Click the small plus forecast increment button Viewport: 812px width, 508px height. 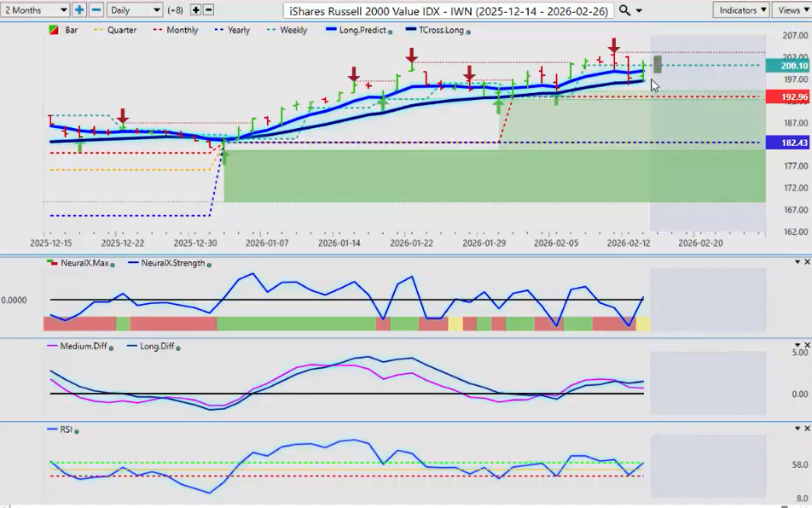click(x=195, y=9)
